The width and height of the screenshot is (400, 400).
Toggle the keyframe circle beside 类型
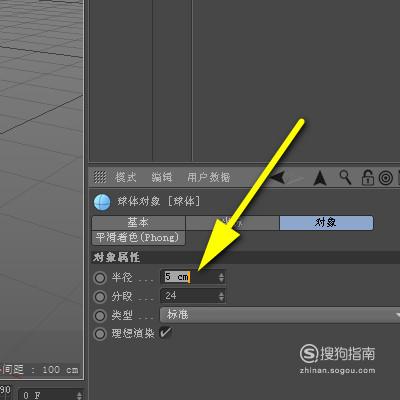pyautogui.click(x=100, y=315)
